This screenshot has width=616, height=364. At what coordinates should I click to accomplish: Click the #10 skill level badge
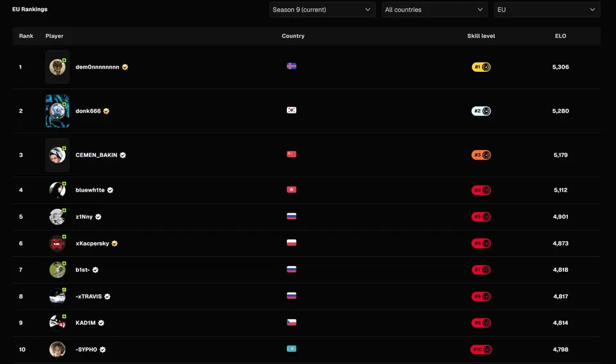[x=481, y=349]
